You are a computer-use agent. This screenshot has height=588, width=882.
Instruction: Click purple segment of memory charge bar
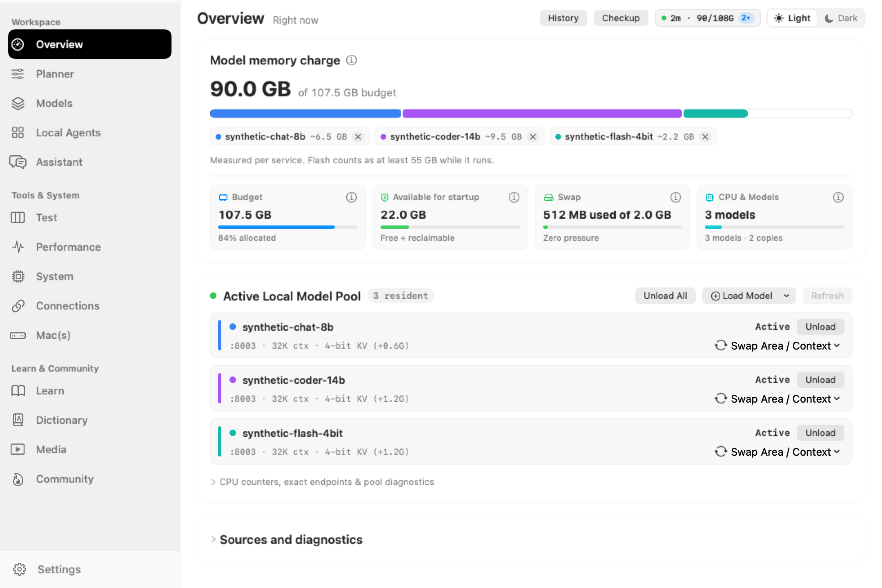pos(542,114)
